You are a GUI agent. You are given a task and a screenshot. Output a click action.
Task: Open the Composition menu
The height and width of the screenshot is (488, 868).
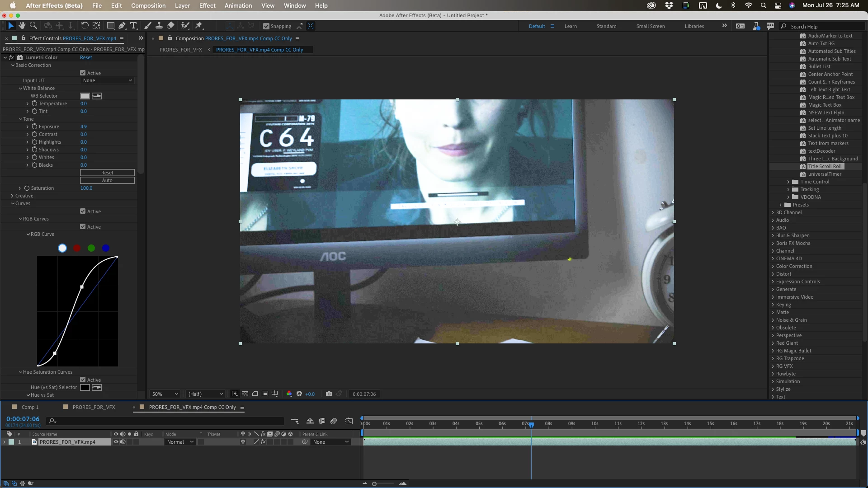[x=148, y=5]
